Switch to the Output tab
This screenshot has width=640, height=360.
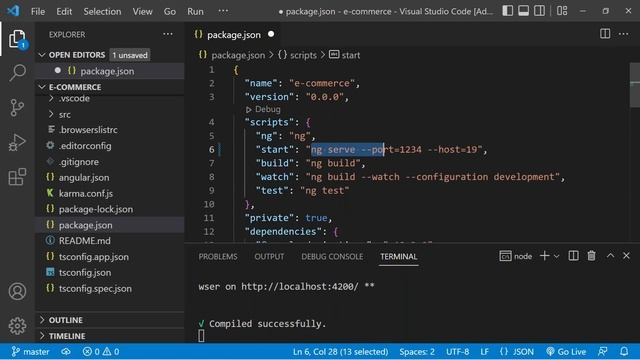click(269, 256)
